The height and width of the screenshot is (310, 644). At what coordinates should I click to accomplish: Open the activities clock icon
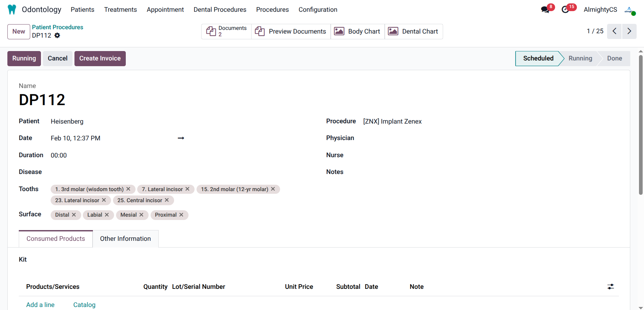566,9
